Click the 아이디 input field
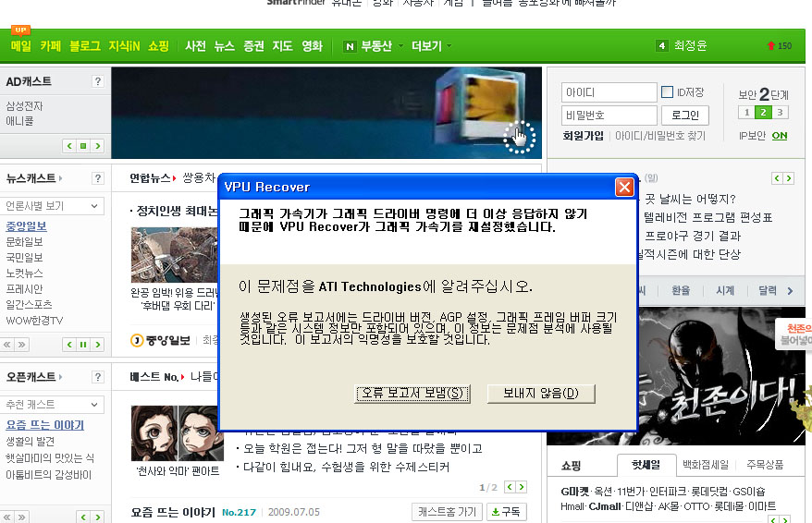812x523 pixels. [x=609, y=92]
